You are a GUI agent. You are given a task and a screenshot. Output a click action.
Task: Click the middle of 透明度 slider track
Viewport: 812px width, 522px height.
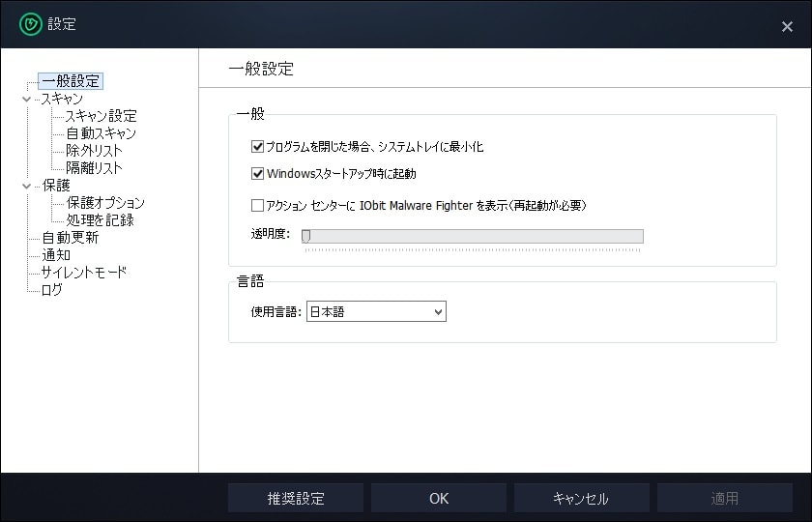click(x=473, y=236)
